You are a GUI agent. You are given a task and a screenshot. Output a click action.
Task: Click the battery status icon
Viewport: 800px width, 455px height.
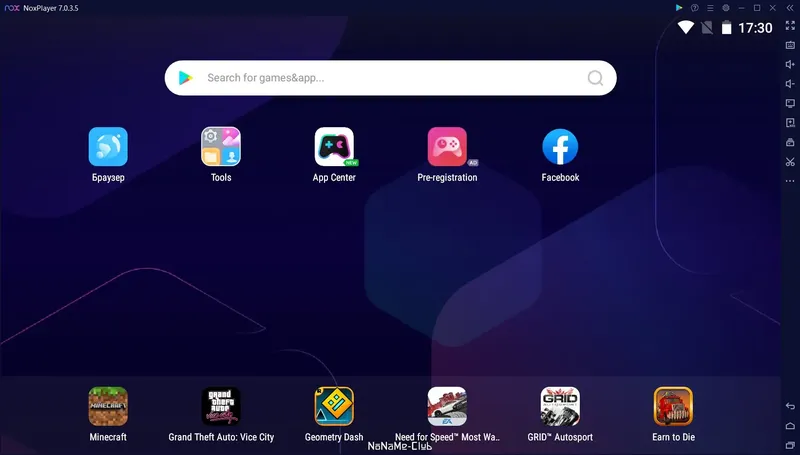pyautogui.click(x=727, y=28)
